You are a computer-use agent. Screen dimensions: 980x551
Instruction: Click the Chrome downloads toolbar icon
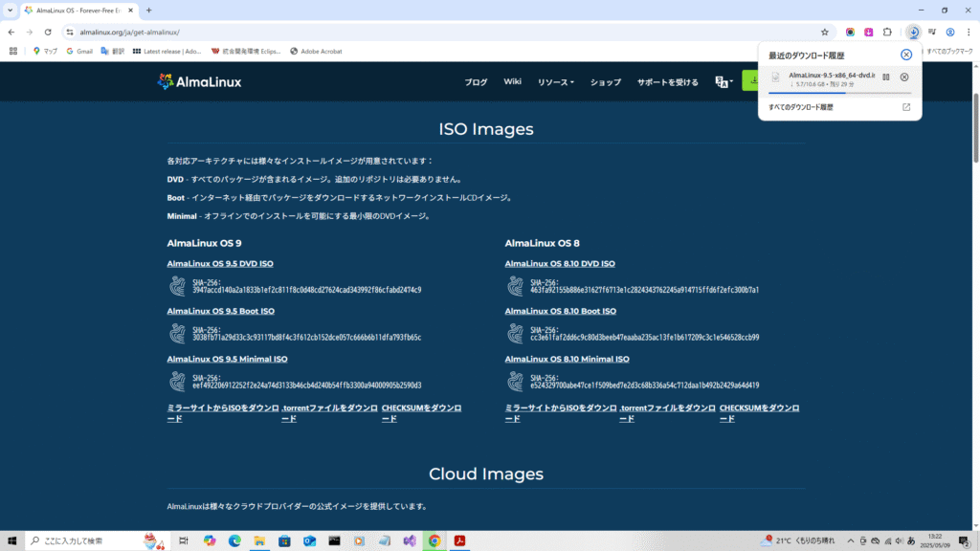point(914,32)
